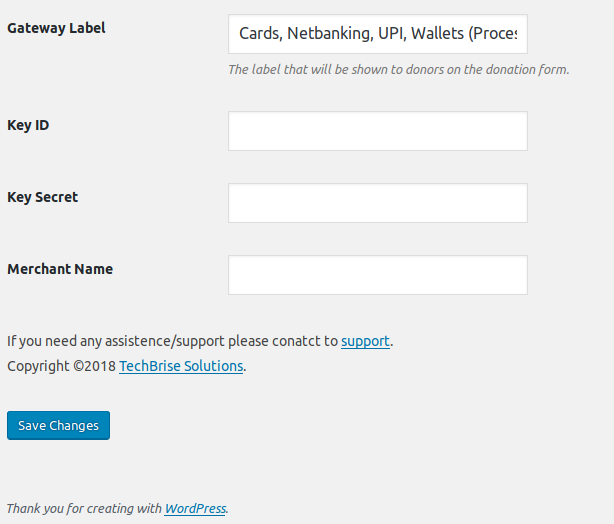The width and height of the screenshot is (614, 524).
Task: Click the Merchant Name label text
Action: pos(60,269)
